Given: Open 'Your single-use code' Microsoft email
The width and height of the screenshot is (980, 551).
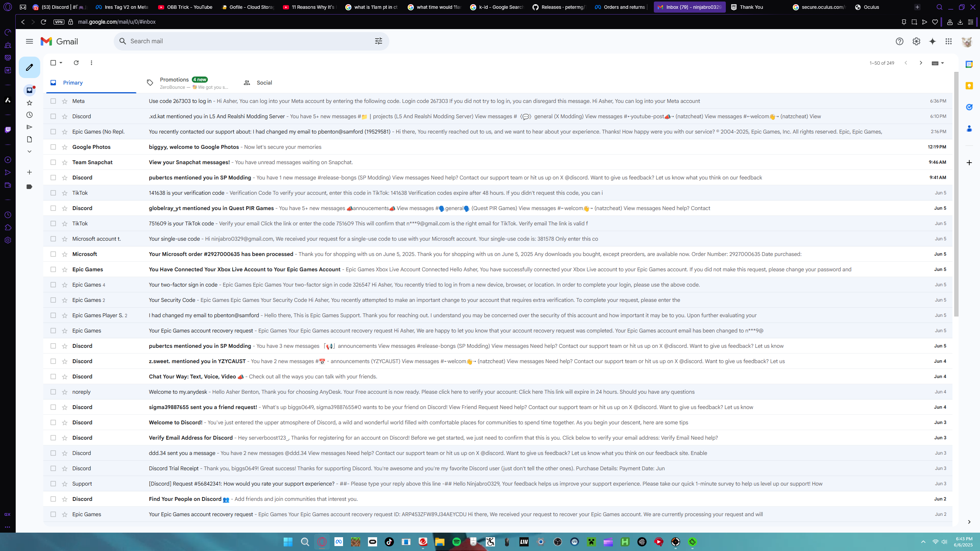Looking at the screenshot, I should pos(498,239).
